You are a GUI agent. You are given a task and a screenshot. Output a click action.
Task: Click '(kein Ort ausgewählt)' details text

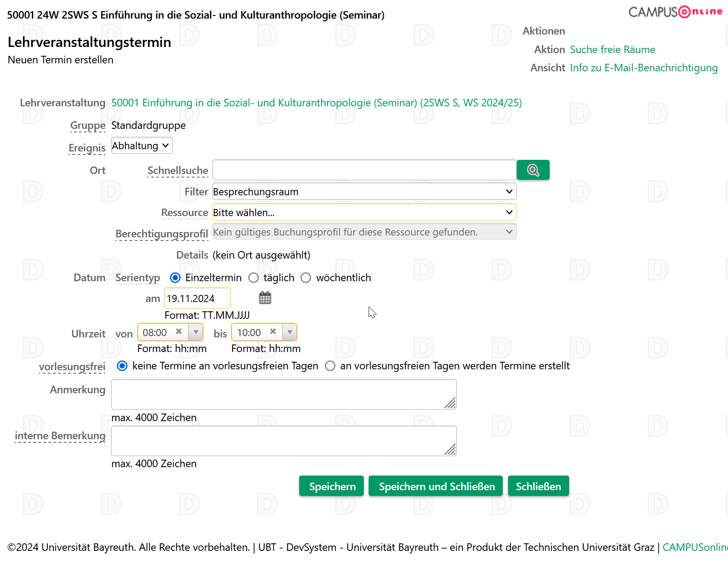[x=261, y=255]
